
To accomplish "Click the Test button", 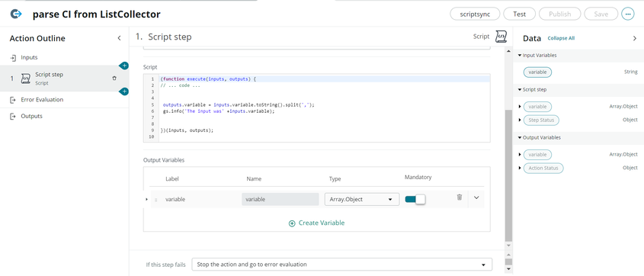I will tap(520, 14).
